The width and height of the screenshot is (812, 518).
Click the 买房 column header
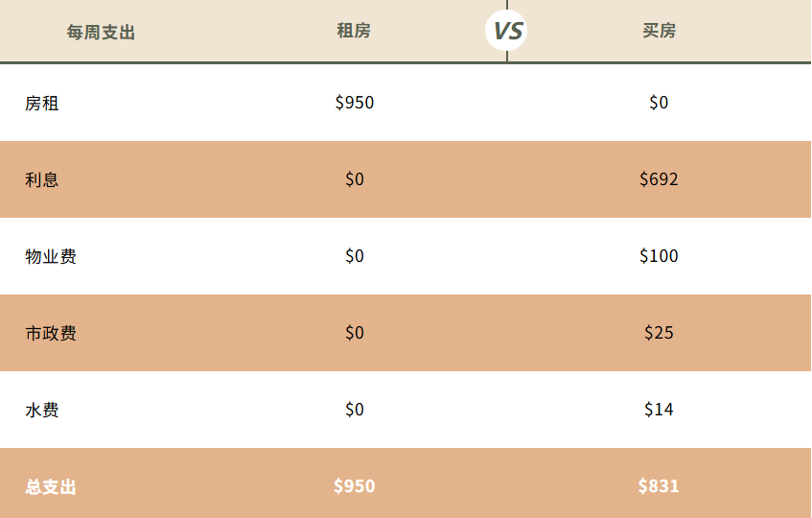pos(659,31)
